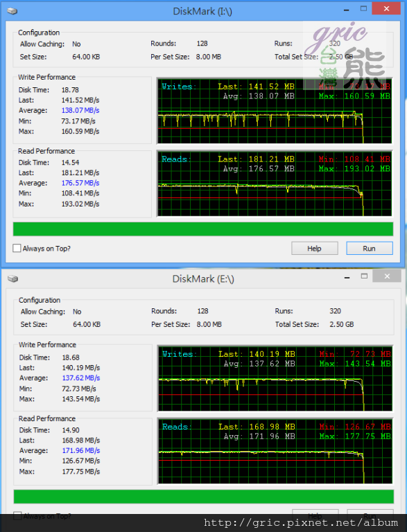Screen dimensions: 407x532
Task: Close the DiskMark (I:\) window
Action: (386, 9)
